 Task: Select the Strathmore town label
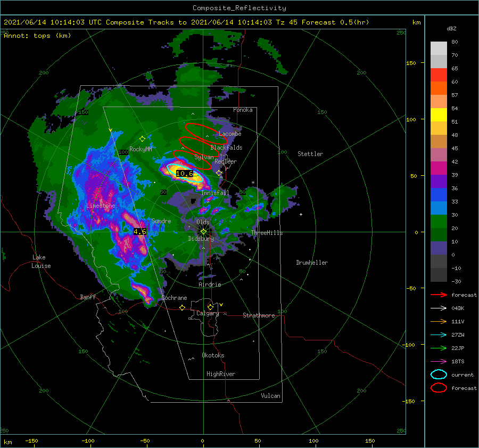(259, 315)
